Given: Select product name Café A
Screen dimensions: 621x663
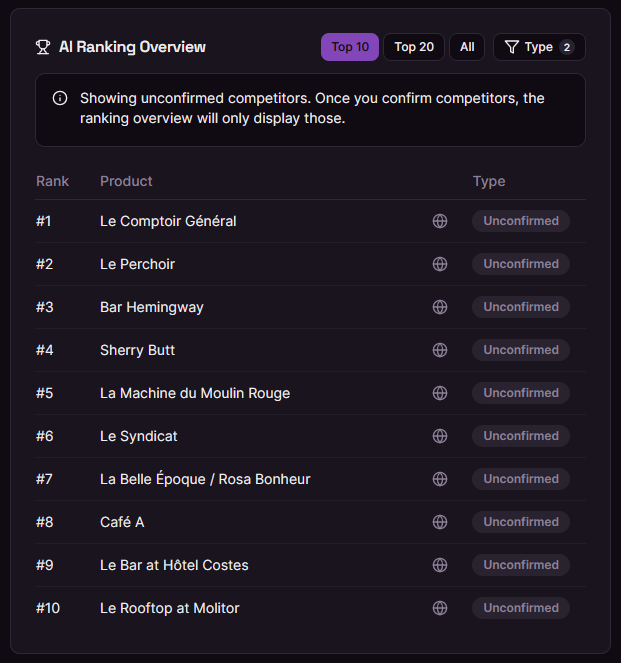Looking at the screenshot, I should pyautogui.click(x=122, y=522).
